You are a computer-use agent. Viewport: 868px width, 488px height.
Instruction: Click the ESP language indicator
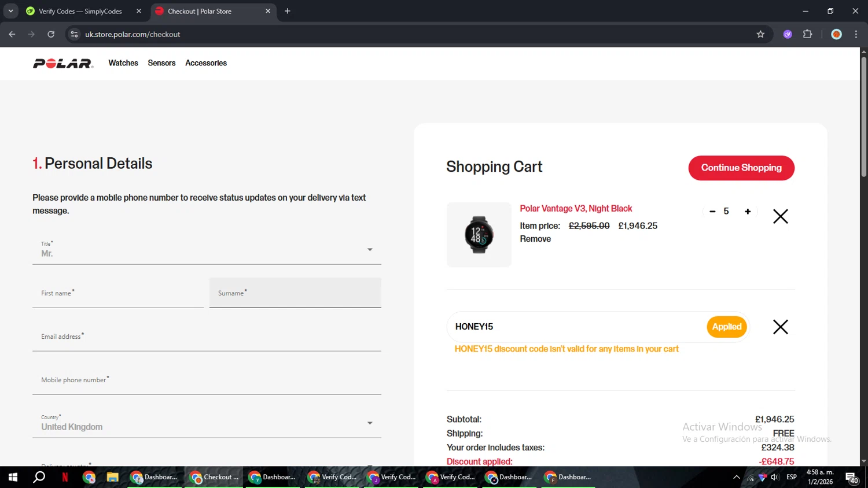792,477
